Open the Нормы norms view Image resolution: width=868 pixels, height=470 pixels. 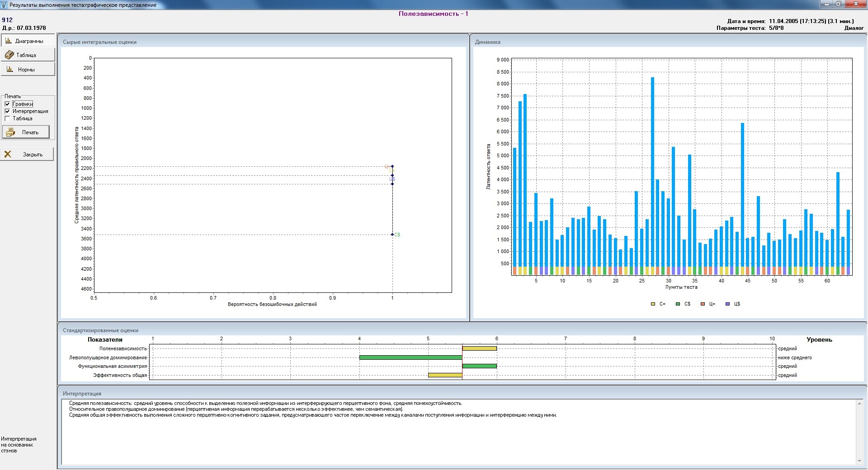click(x=27, y=70)
